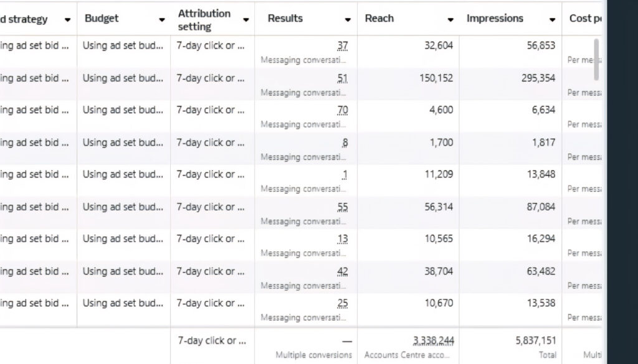This screenshot has height=364, width=638.
Task: Click the vertical scrollbar thumb of the table
Action: 596,59
